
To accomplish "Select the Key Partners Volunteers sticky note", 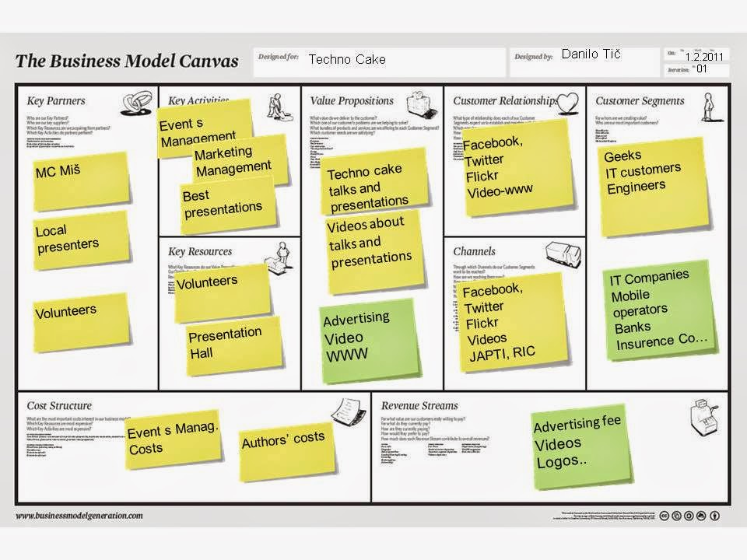I will (82, 323).
